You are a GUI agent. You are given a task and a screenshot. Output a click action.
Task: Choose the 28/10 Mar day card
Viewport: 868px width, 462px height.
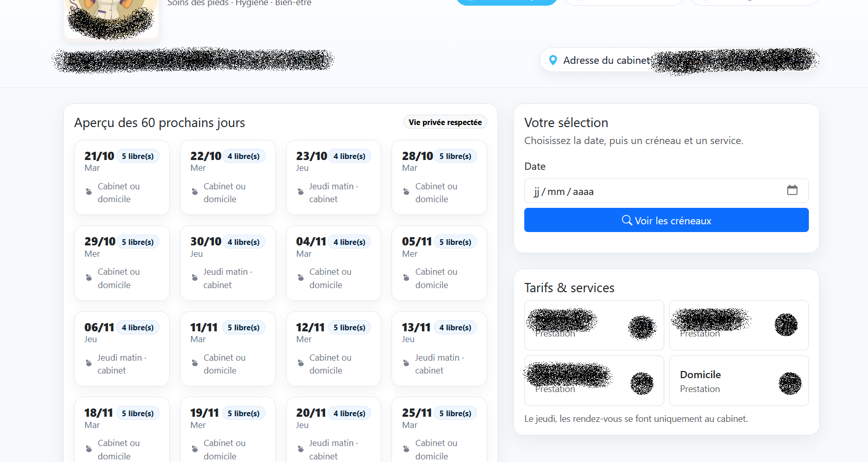(439, 177)
